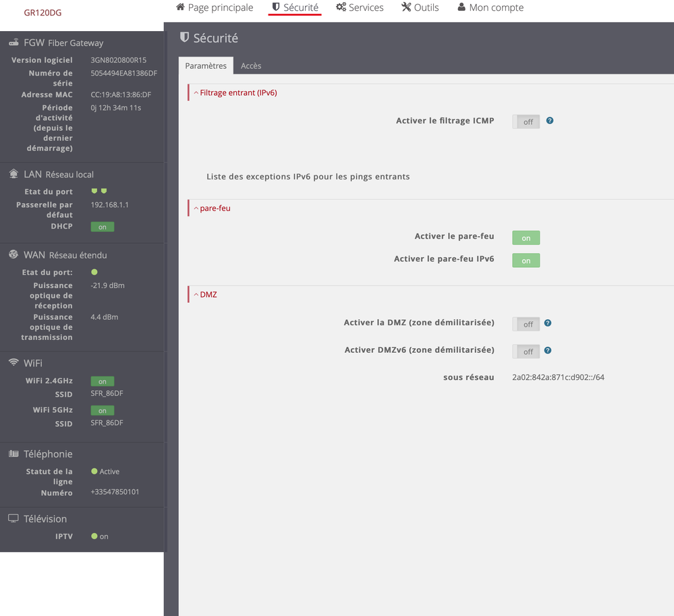Image resolution: width=674 pixels, height=616 pixels.
Task: Switch to the Accès tab
Action: pos(251,65)
